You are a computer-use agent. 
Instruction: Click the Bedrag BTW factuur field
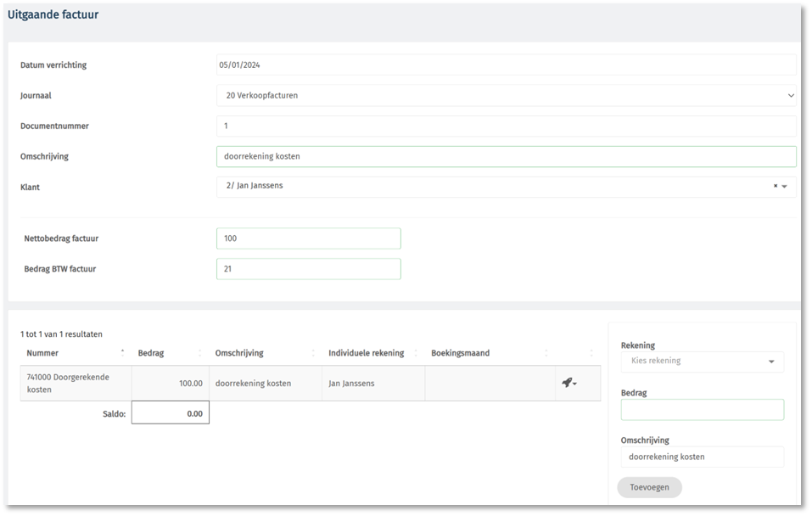click(309, 269)
